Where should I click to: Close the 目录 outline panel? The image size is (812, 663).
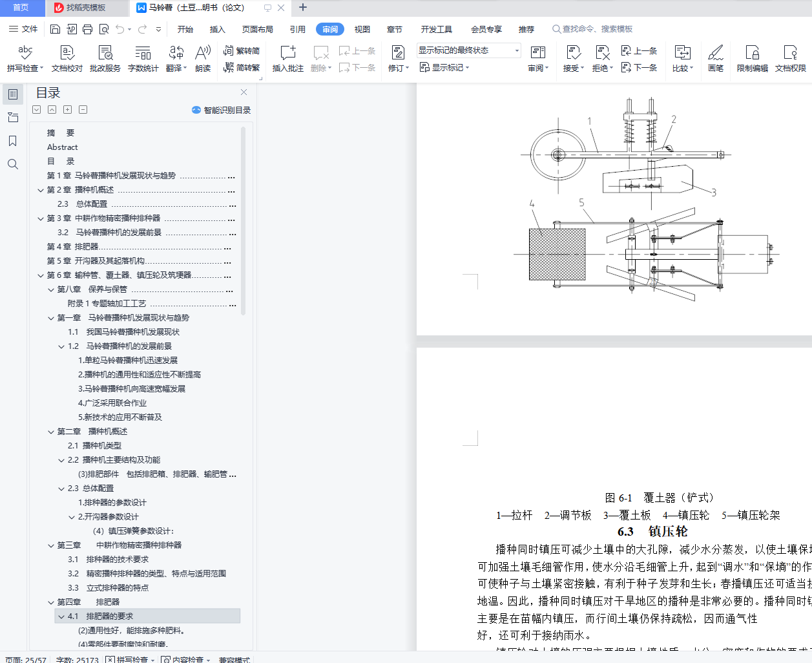[x=244, y=92]
